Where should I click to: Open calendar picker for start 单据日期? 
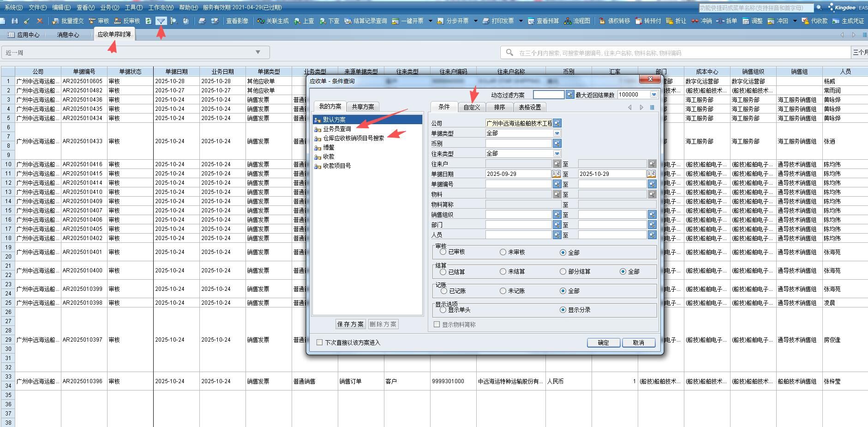[x=556, y=174]
